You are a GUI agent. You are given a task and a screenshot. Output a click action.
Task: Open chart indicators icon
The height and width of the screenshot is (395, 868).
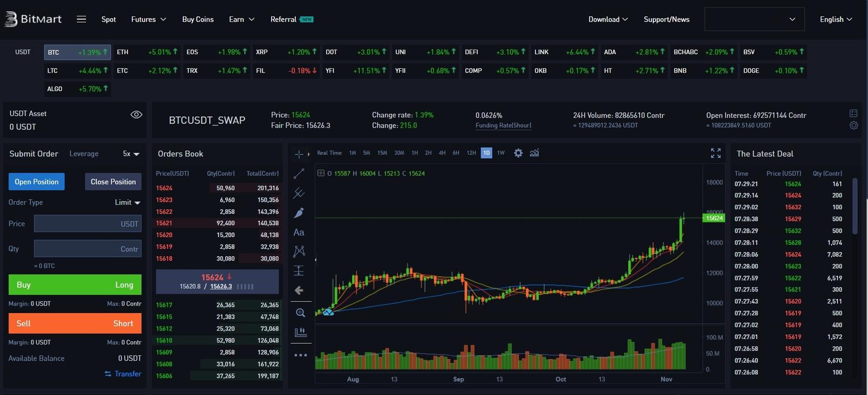coord(534,153)
